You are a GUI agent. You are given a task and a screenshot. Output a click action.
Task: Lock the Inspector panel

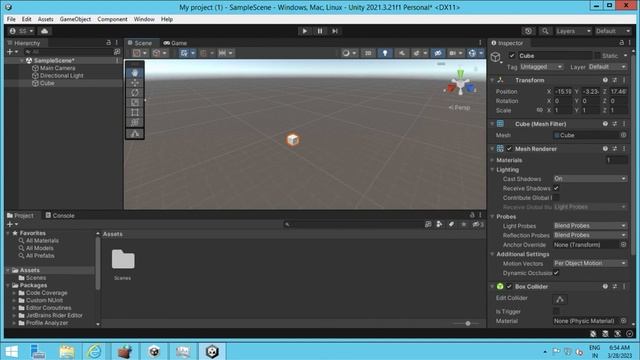(621, 42)
